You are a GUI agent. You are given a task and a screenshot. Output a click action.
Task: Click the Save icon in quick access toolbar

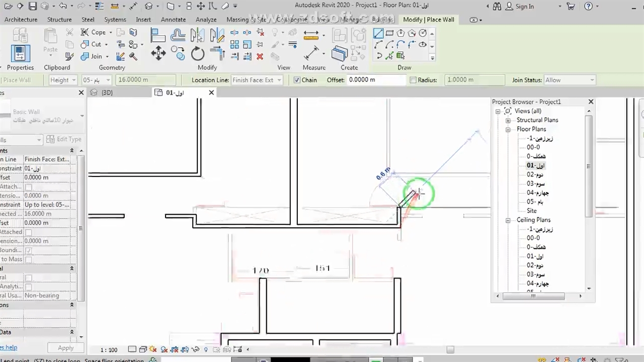[33, 6]
